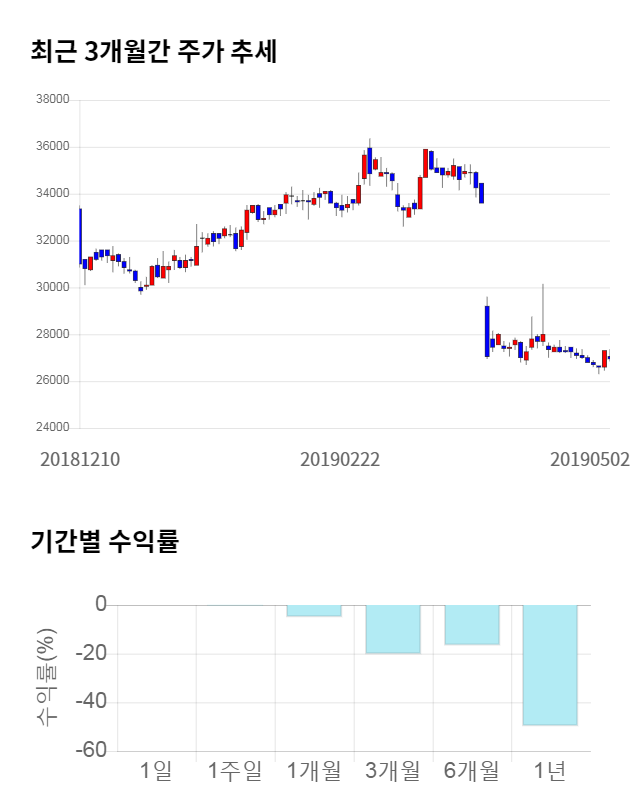Viewport: 640px width, 810px height.
Task: Click the -60 return axis label
Action: click(x=94, y=751)
